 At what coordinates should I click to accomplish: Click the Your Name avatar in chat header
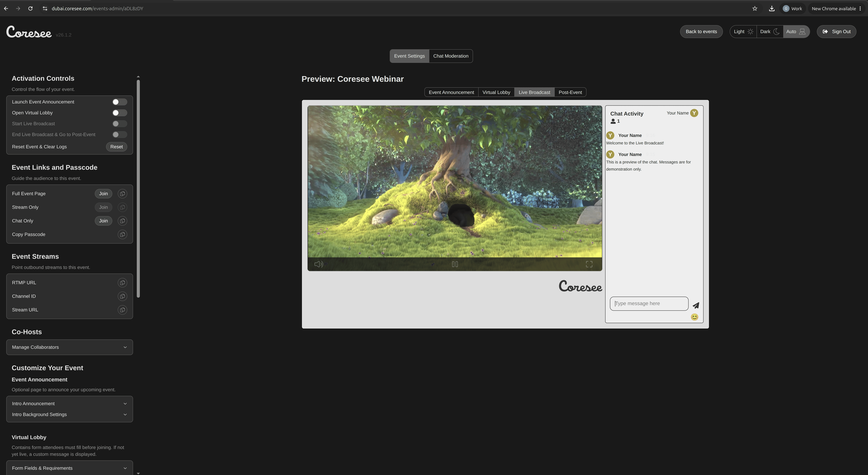(694, 113)
